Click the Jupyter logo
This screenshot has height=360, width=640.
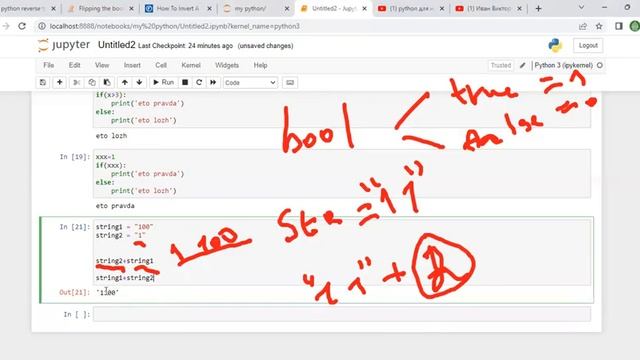point(64,45)
